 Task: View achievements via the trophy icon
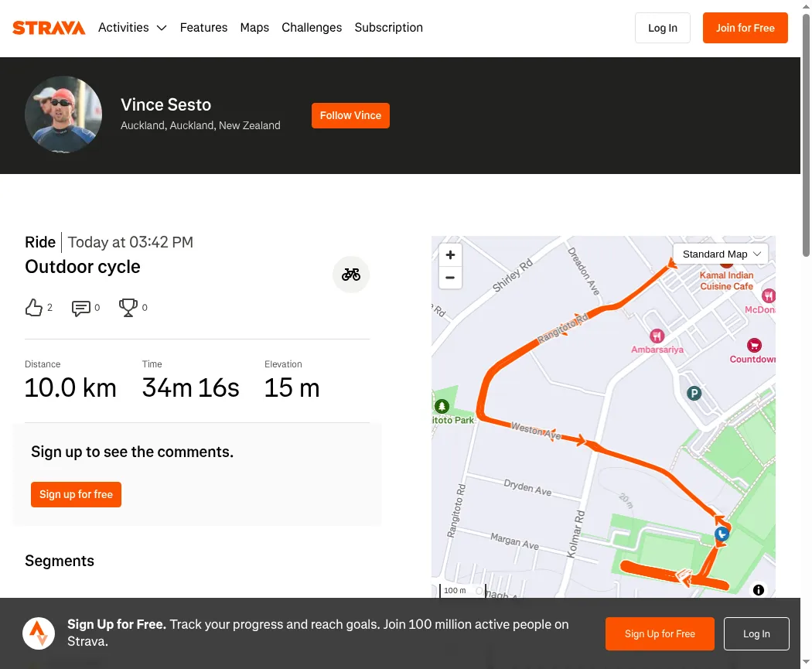(128, 308)
